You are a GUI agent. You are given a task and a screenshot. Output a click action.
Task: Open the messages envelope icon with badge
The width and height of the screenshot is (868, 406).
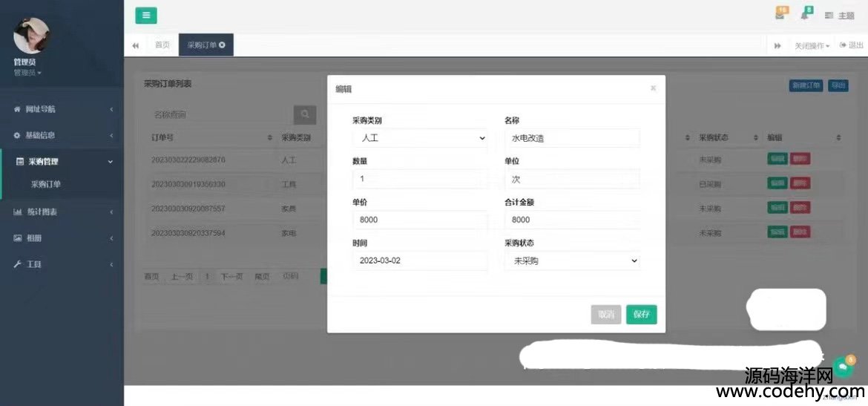coord(780,15)
